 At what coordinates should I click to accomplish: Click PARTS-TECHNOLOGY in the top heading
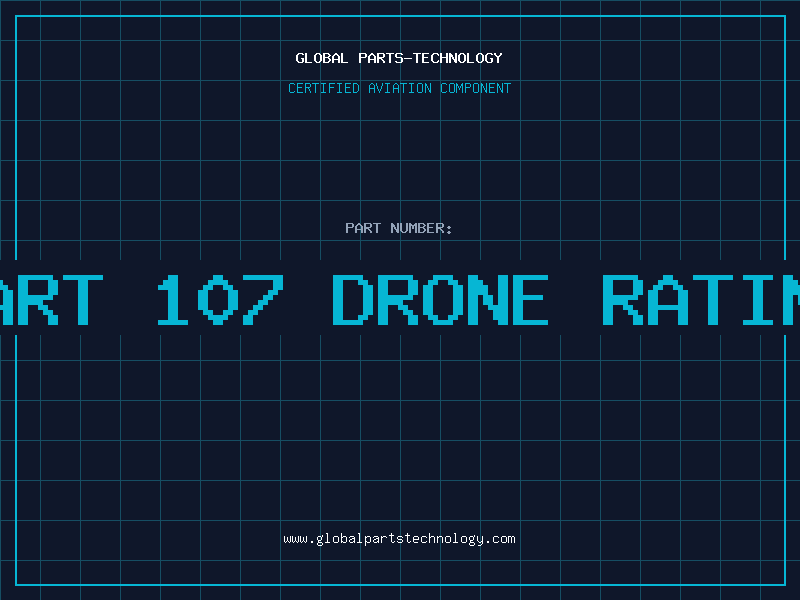click(x=430, y=58)
